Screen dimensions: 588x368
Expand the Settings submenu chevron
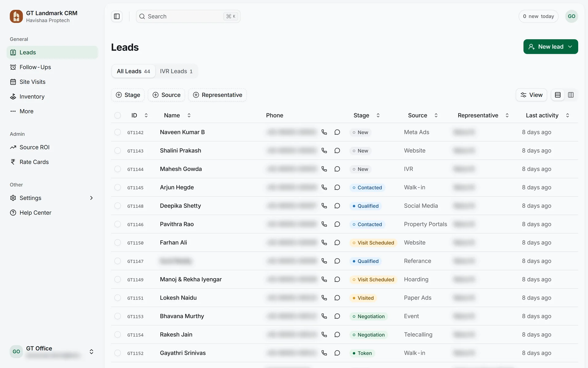[x=91, y=198]
